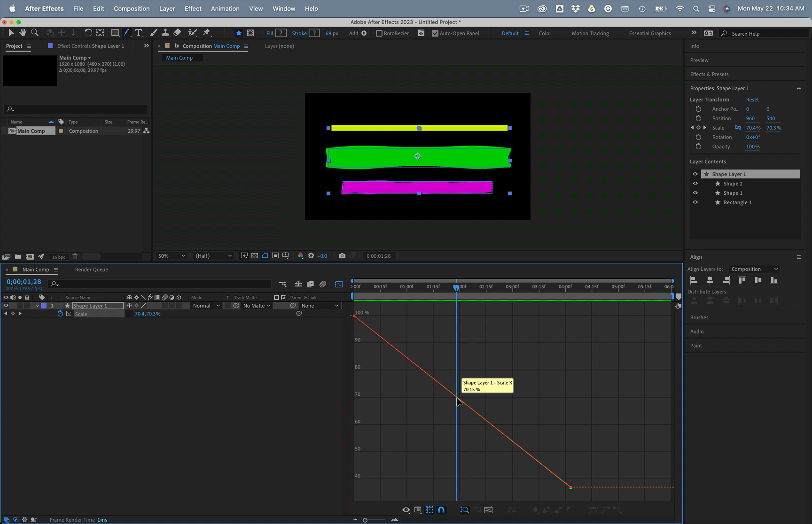Viewport: 812px width, 524px height.
Task: Open the graph editor toggle icon
Action: click(339, 284)
